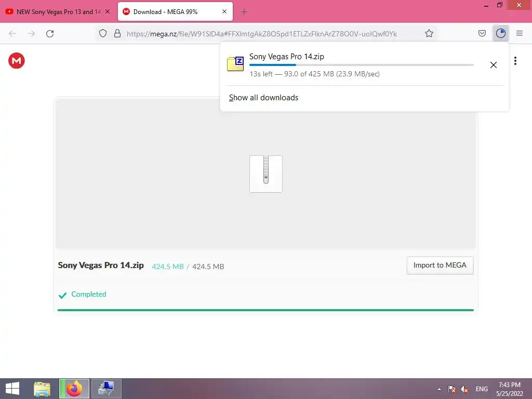Click the Completed status text
The height and width of the screenshot is (399, 532).
(x=88, y=294)
